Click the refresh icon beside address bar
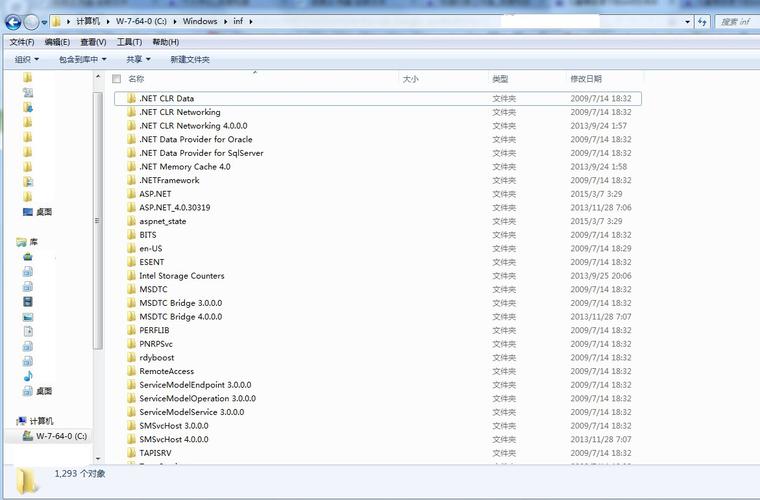Image resolution: width=760 pixels, height=500 pixels. coord(702,21)
